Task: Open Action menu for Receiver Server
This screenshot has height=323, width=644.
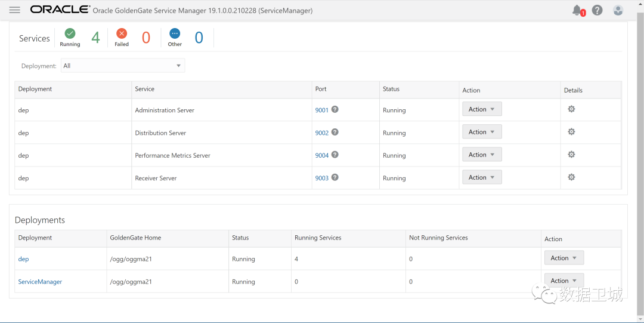Action: tap(482, 177)
